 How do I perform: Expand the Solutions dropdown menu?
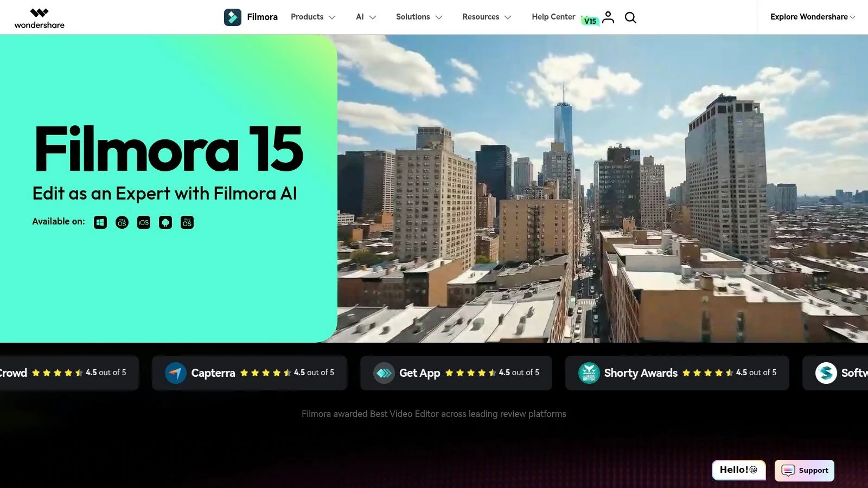tap(419, 17)
